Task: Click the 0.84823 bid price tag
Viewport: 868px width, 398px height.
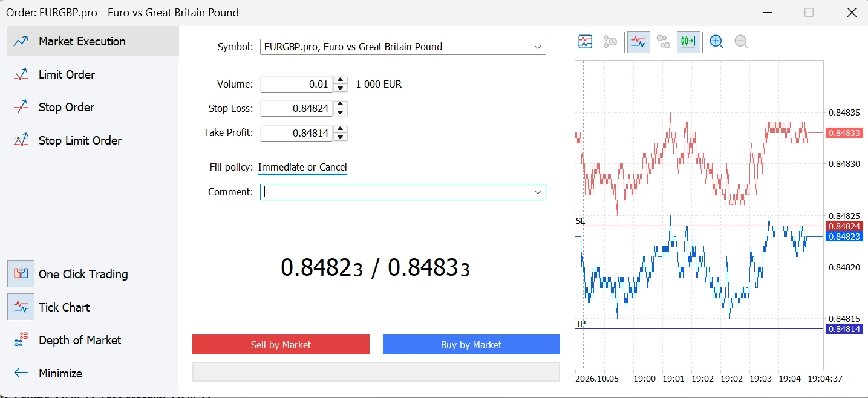Action: pos(844,237)
